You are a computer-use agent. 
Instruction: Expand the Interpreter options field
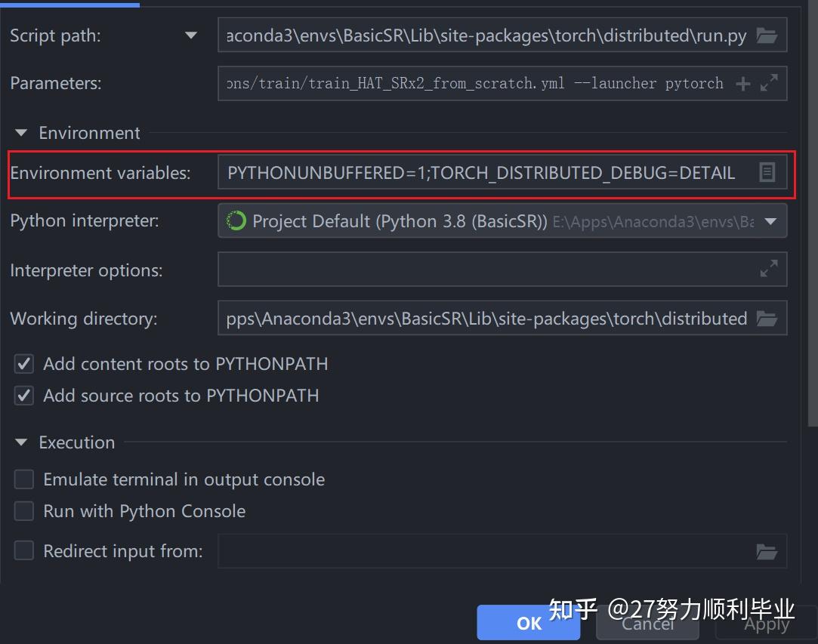[768, 269]
